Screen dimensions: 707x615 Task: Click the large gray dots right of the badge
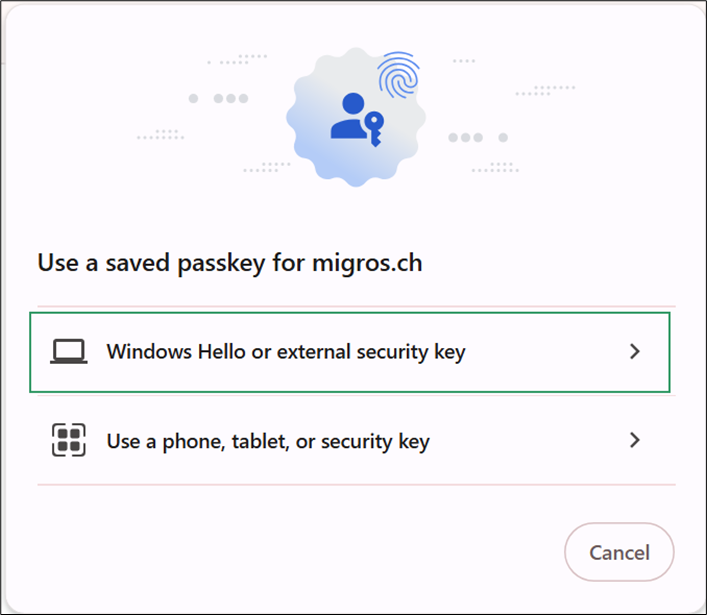(x=478, y=138)
